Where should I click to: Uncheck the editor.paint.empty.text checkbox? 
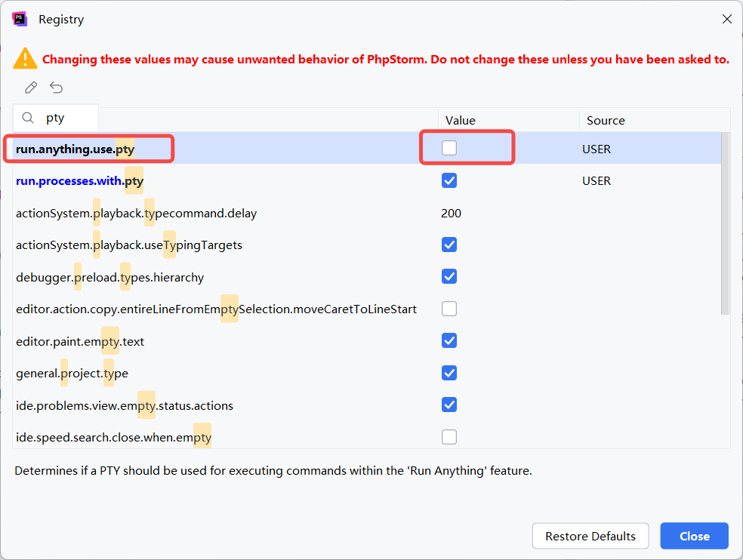[449, 340]
